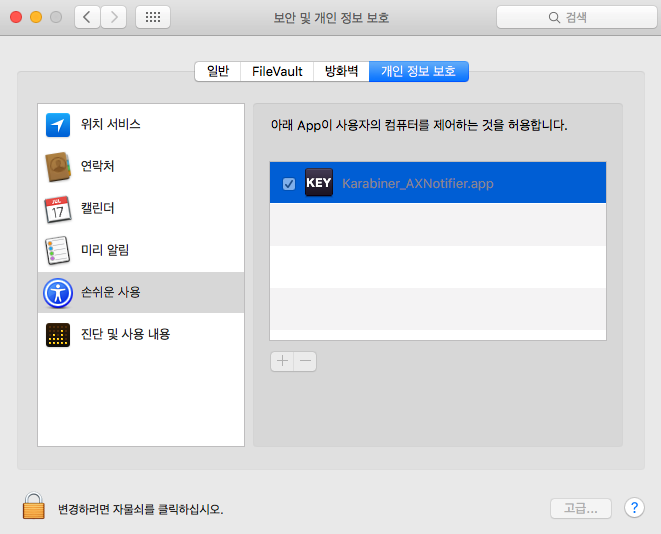Screen dimensions: 661x534
Task: Focus the 검색 search field
Action: [577, 17]
